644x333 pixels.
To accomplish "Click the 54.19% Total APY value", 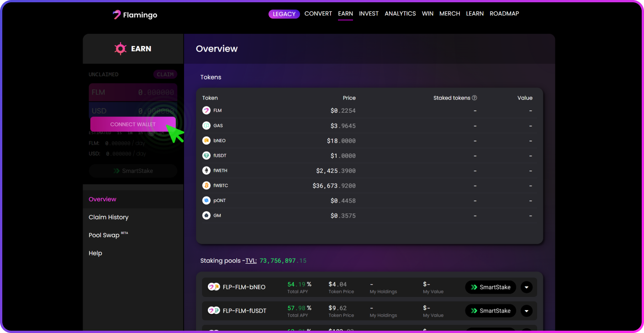I will tap(299, 284).
